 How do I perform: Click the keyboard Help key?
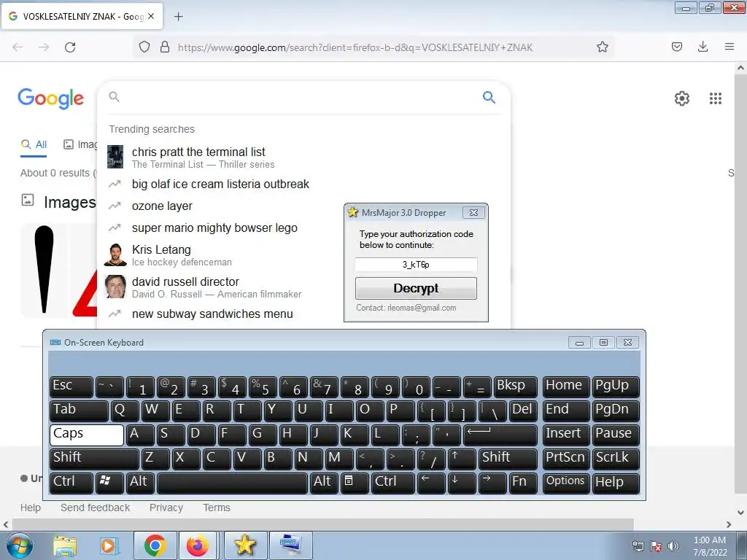(616, 483)
